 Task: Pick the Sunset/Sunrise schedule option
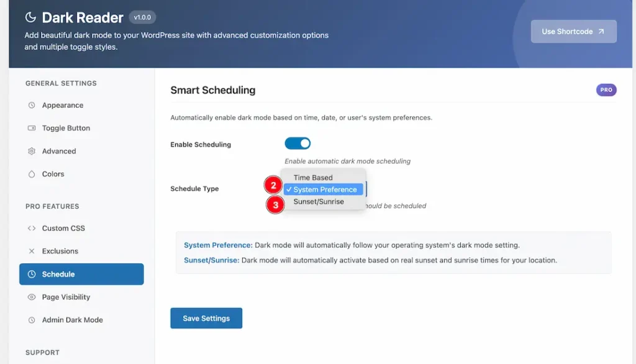pos(319,202)
